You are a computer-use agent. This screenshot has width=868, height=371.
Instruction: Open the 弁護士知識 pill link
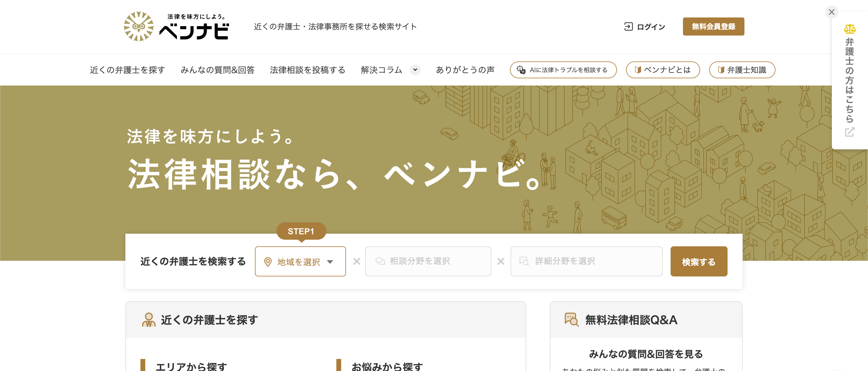tap(742, 70)
